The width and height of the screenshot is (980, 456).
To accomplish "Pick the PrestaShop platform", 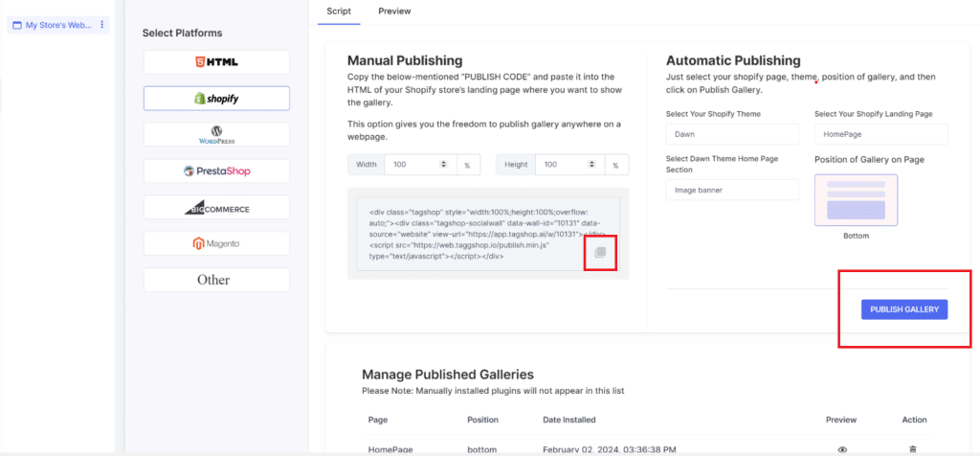I will 216,171.
